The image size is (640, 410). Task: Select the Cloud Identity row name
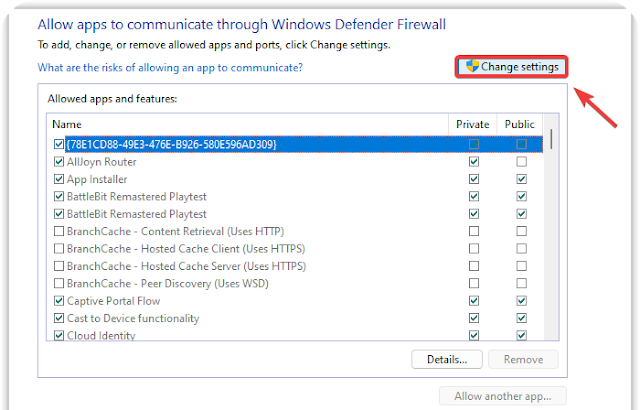pos(101,335)
